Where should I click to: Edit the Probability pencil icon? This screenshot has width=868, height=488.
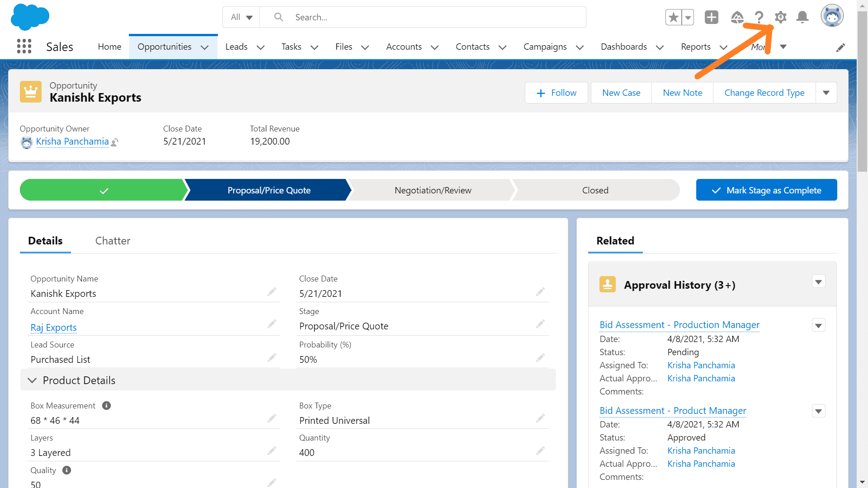[x=540, y=358]
